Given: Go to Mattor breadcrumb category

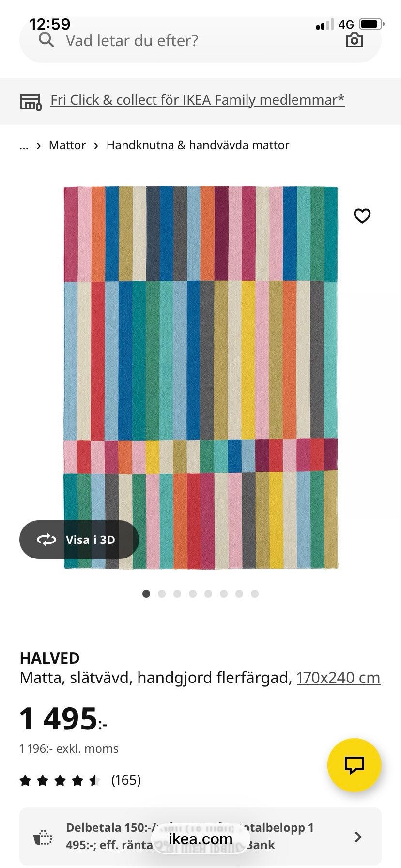Looking at the screenshot, I should (x=67, y=145).
